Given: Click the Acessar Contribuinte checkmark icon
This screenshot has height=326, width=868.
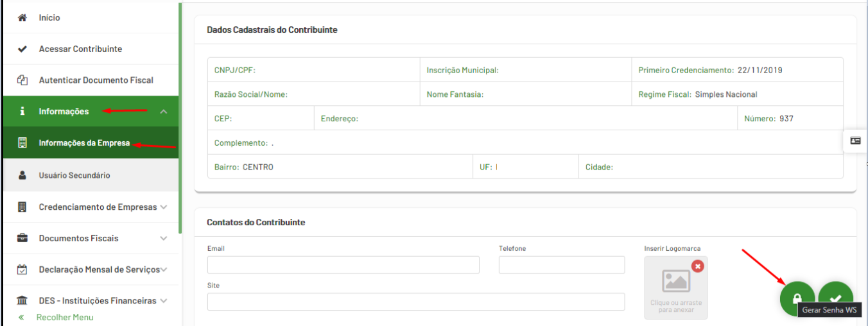Looking at the screenshot, I should pyautogui.click(x=22, y=49).
